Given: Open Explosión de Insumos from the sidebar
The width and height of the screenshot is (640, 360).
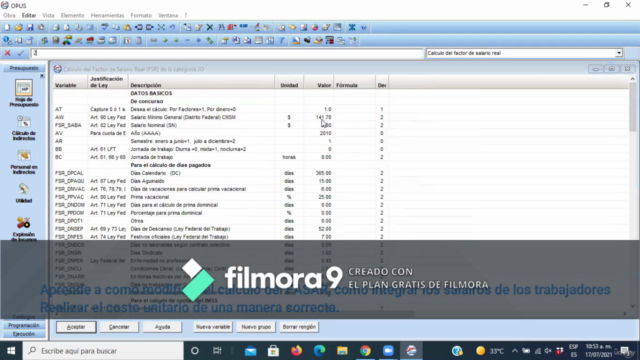Looking at the screenshot, I should tap(24, 229).
